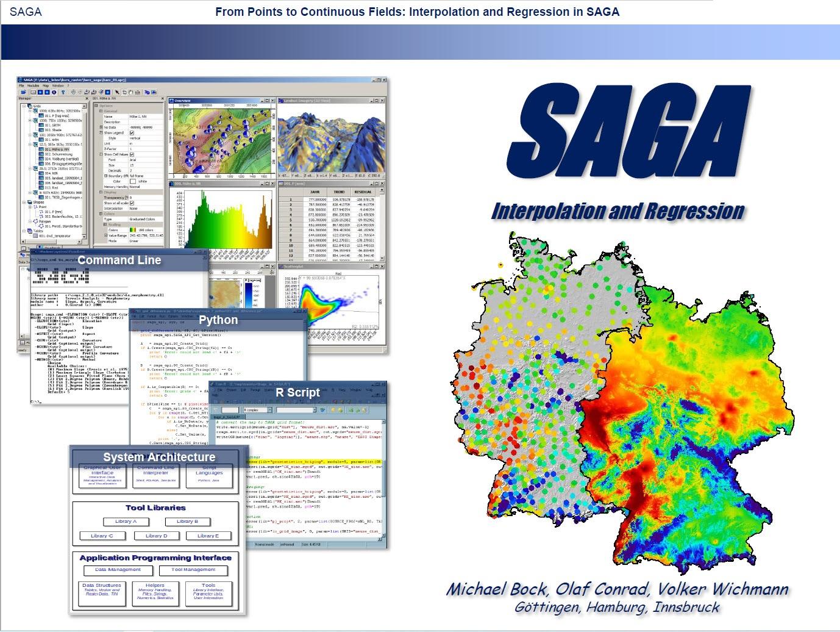The height and width of the screenshot is (632, 840).
Task: Collapse the Tables tree node
Action: [24, 231]
